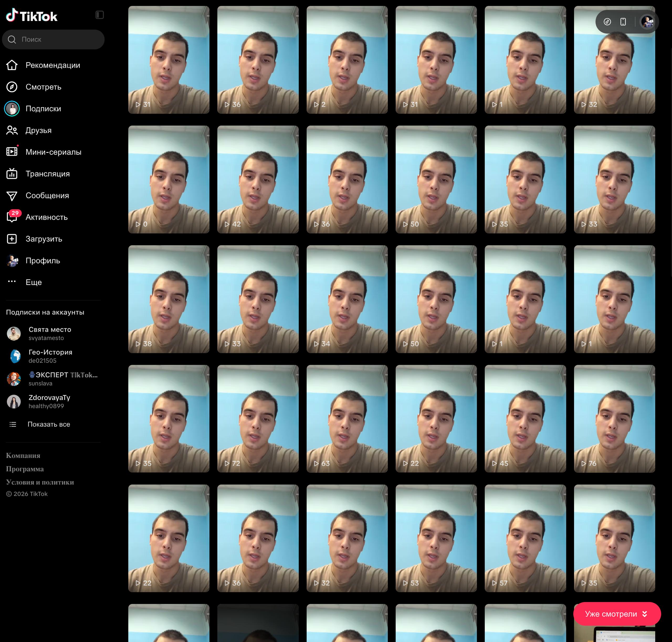Screen dimensions: 672x642
Task: Click the coin icon in the top-right pill
Action: coord(607,22)
